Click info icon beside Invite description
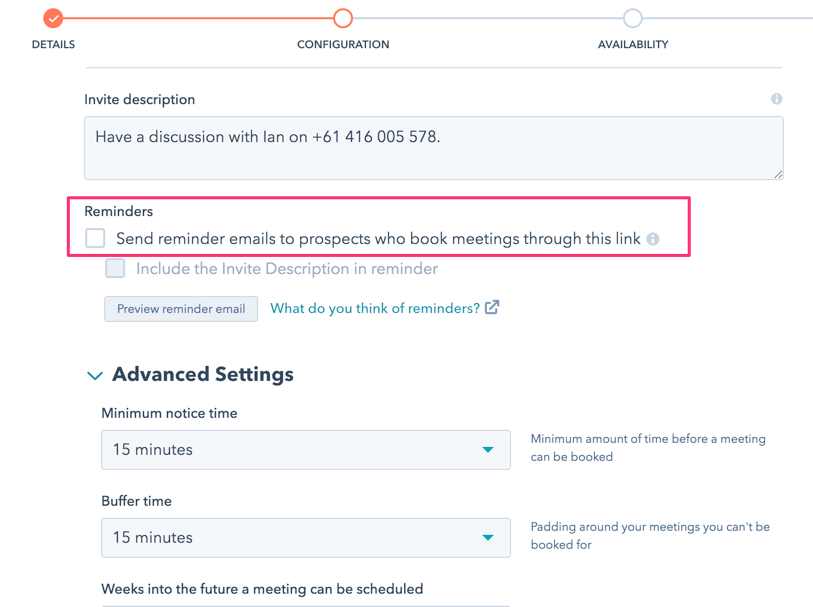This screenshot has height=607, width=813. [776, 99]
